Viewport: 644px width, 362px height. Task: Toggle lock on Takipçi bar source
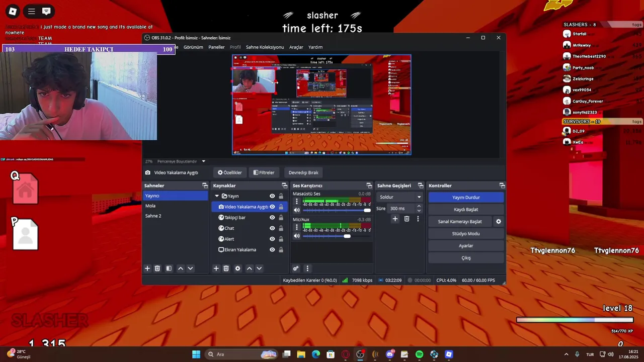(281, 218)
